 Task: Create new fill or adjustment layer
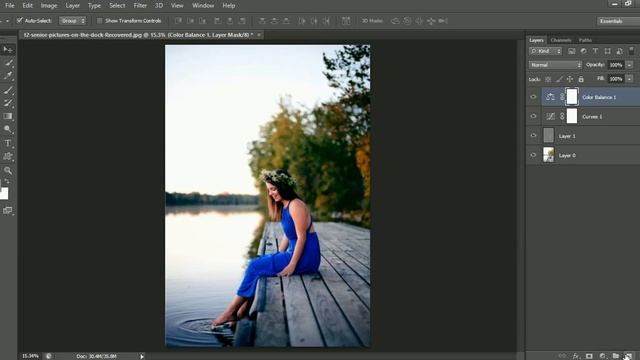click(x=602, y=356)
